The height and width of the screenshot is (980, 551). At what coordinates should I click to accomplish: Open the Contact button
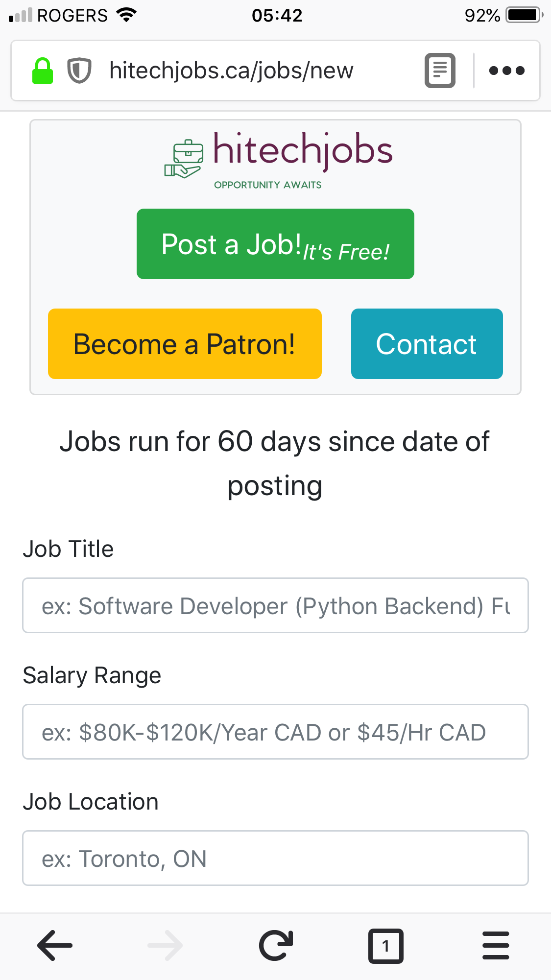[x=427, y=344]
